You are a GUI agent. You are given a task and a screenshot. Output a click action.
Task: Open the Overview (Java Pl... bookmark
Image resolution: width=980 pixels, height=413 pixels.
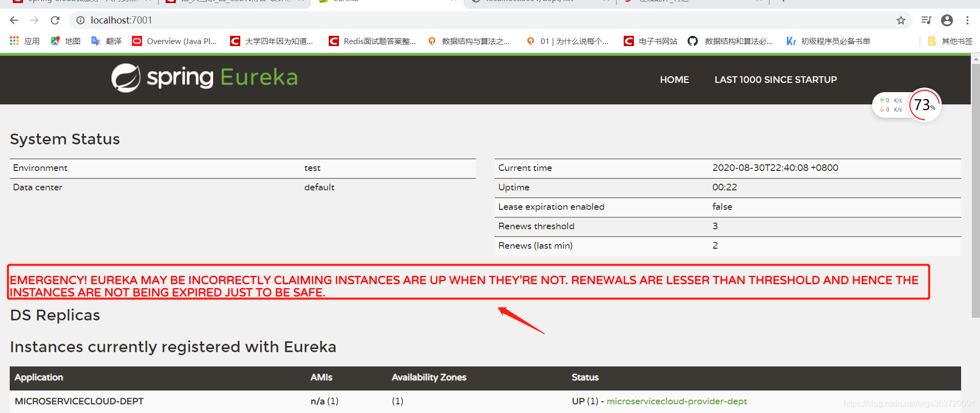point(174,41)
